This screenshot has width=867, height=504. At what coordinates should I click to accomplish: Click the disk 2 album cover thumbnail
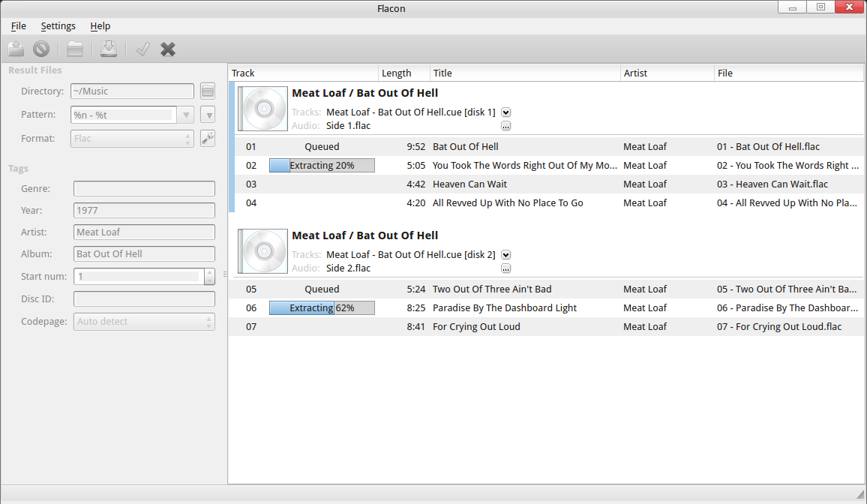click(263, 251)
